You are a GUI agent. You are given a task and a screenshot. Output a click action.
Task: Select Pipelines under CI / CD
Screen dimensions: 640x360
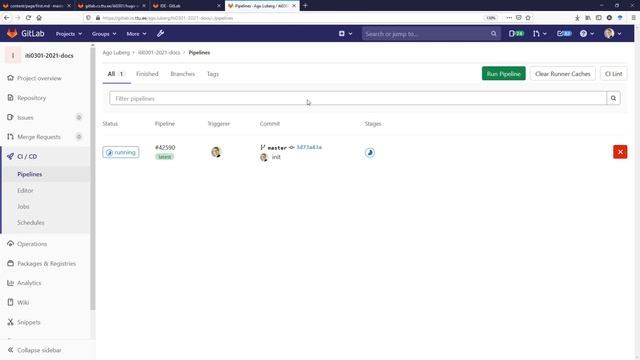click(x=30, y=174)
